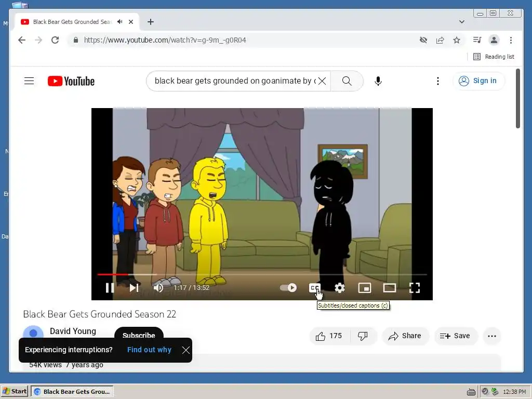This screenshot has height=399, width=532.
Task: Open a new browser tab
Action: (151, 22)
